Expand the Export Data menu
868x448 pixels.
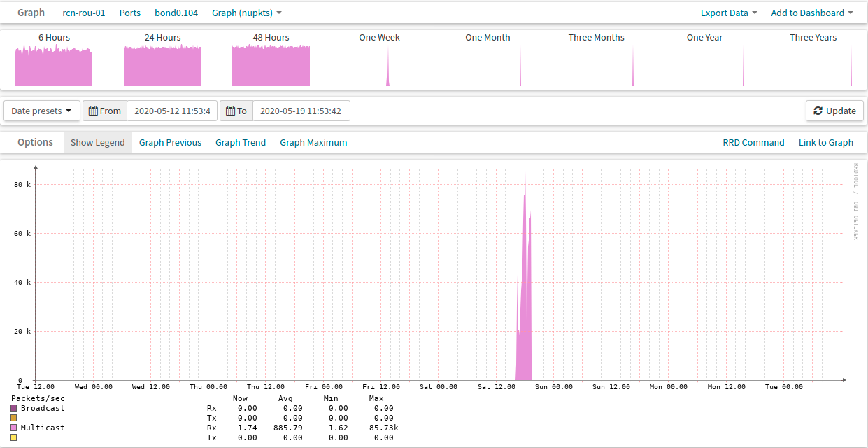point(729,13)
